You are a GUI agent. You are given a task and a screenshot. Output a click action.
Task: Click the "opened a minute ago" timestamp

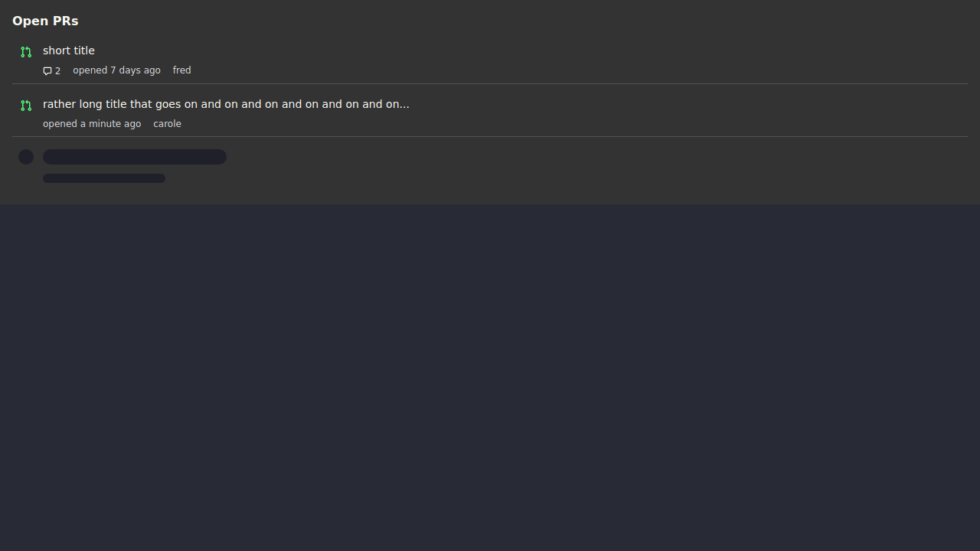[92, 124]
